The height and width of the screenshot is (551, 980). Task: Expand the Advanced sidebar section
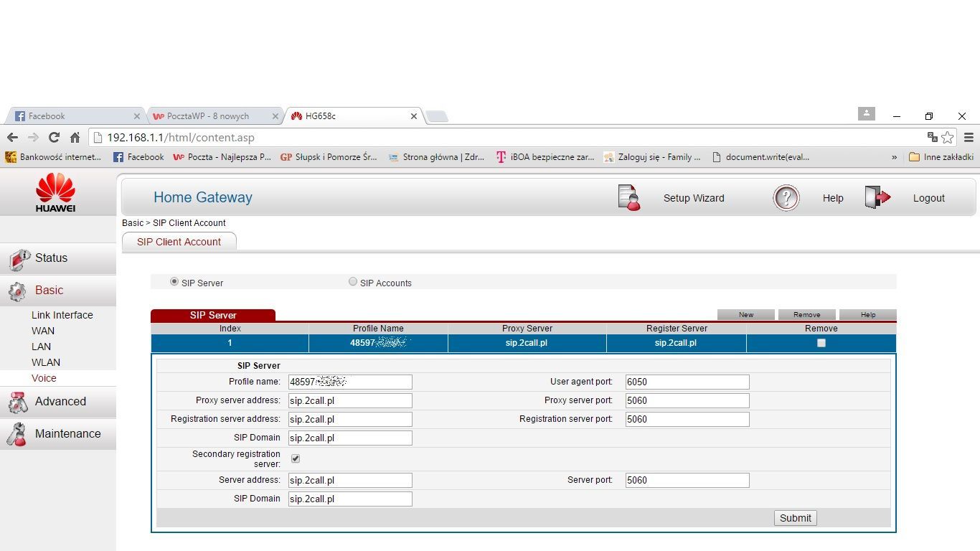click(60, 402)
